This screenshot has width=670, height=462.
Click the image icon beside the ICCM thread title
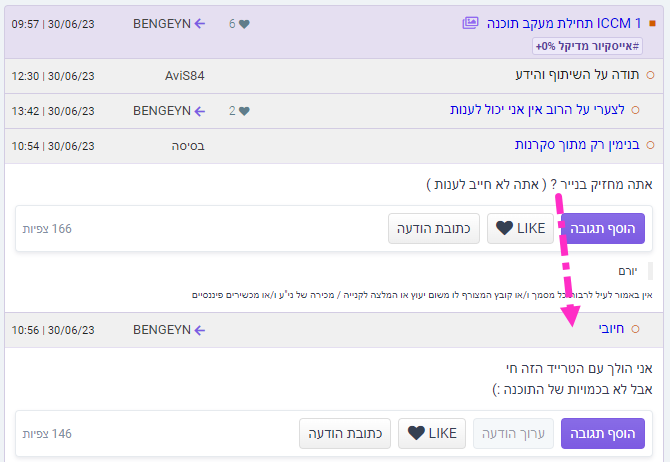click(x=471, y=22)
